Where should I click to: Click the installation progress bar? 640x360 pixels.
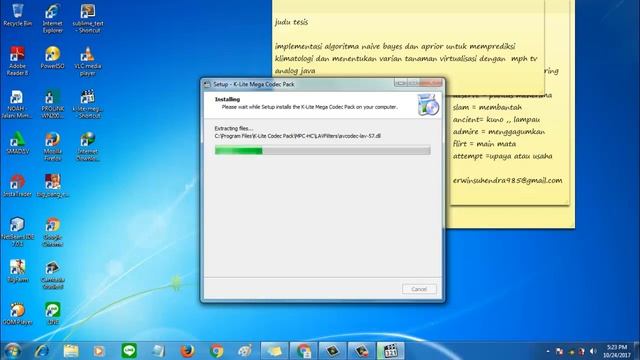tap(322, 151)
